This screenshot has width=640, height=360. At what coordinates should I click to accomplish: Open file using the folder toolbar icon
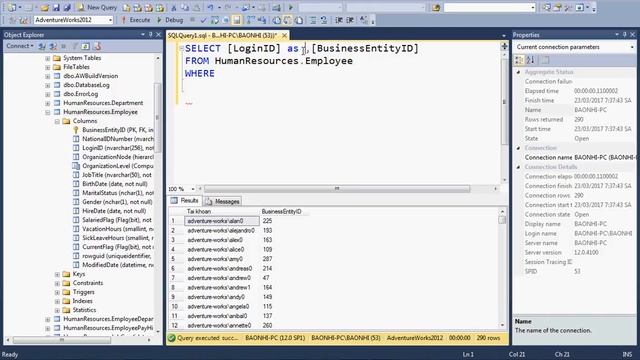pos(44,7)
